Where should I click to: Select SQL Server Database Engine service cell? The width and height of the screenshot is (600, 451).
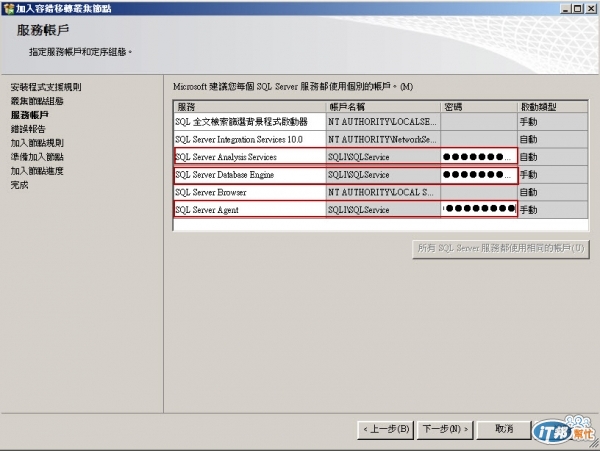(250, 174)
